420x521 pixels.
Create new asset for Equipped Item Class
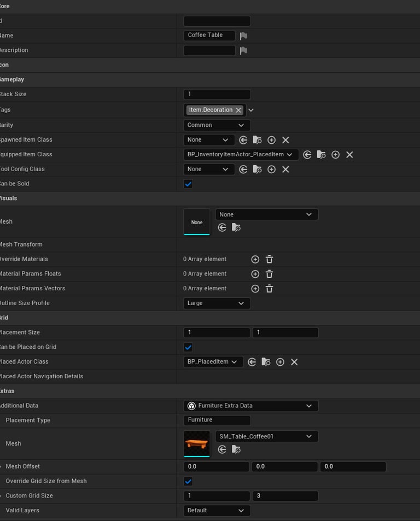(336, 155)
